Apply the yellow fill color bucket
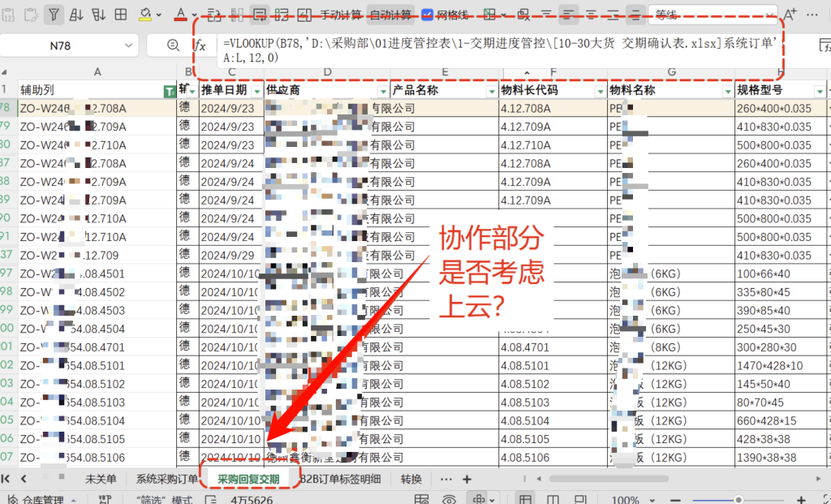The image size is (831, 504). click(x=145, y=15)
